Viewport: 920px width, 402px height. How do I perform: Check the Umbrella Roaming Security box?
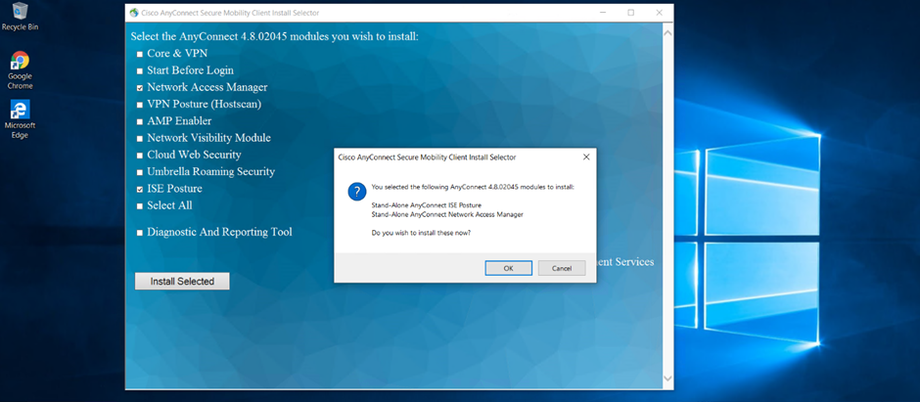point(140,173)
